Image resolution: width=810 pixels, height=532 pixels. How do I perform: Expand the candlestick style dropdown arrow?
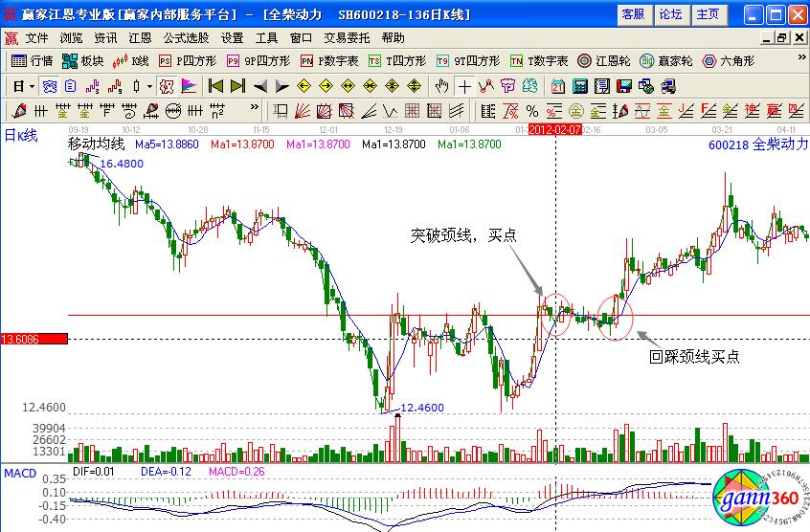tap(149, 85)
